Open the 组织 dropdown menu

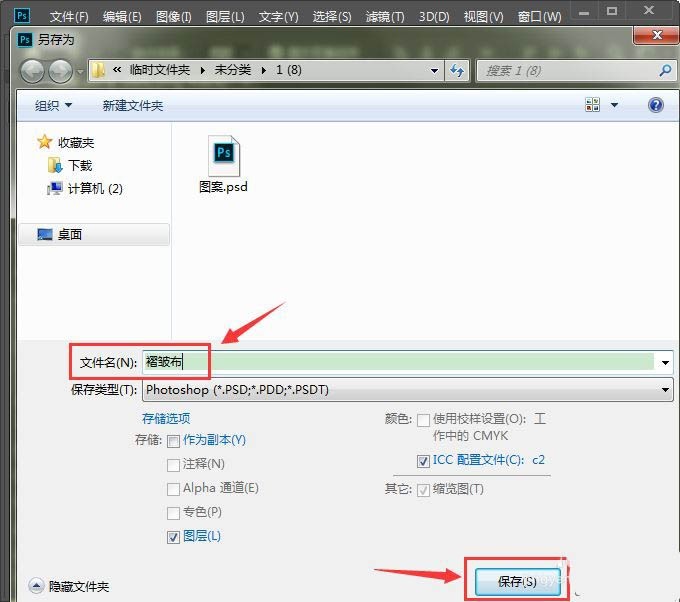pos(53,105)
